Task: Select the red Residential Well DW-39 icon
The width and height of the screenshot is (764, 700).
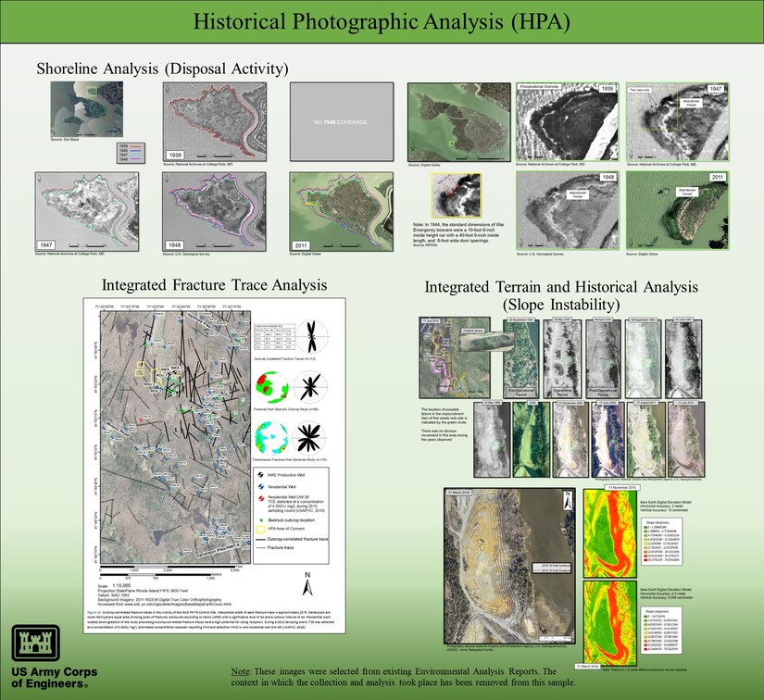Action: click(261, 497)
